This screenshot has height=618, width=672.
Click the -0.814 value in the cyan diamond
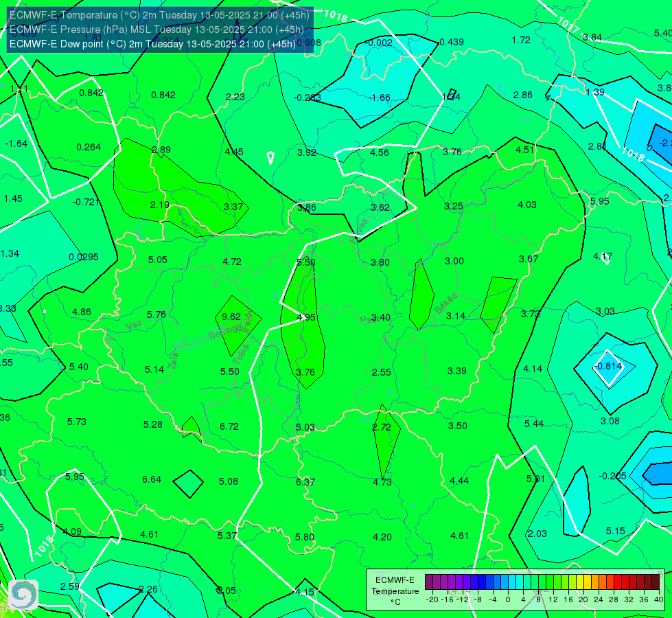[607, 366]
